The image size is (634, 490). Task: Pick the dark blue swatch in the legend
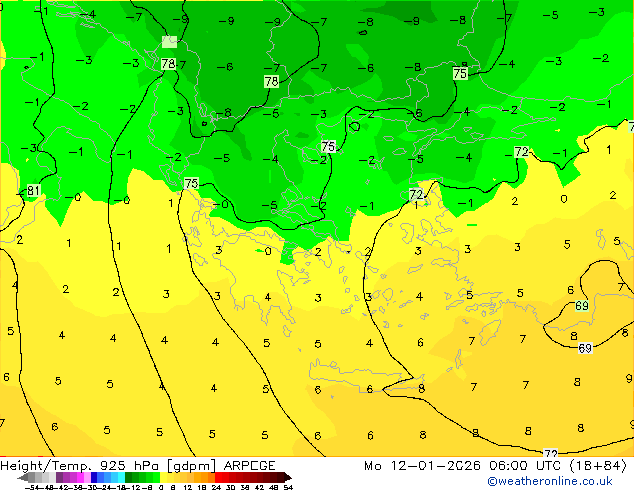click(x=94, y=477)
